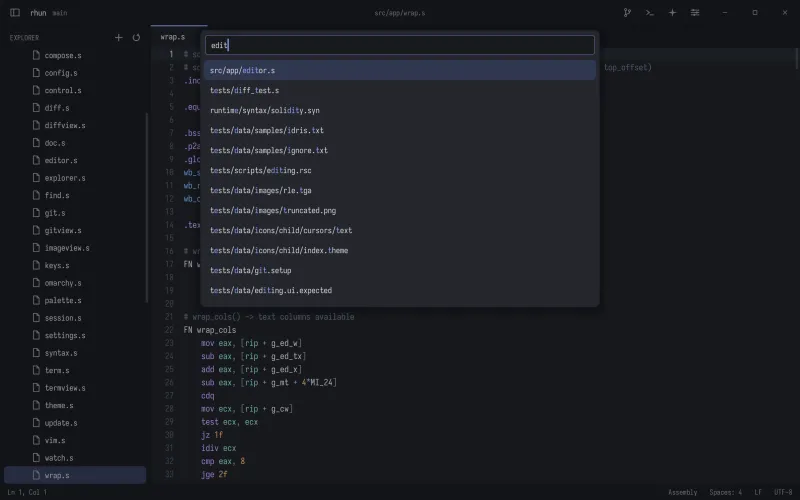Click line 22 FN wrap_cols in editor
The height and width of the screenshot is (500, 800).
click(x=210, y=330)
